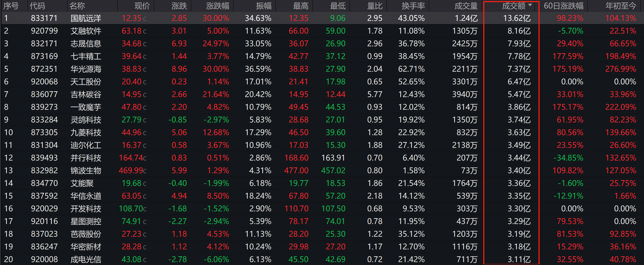Select stock row 迪尔化工
Viewport: 644px width, 265px height.
(322, 145)
